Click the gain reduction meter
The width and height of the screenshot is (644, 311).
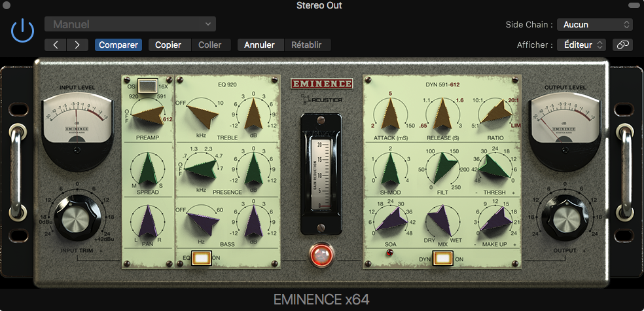point(321,174)
